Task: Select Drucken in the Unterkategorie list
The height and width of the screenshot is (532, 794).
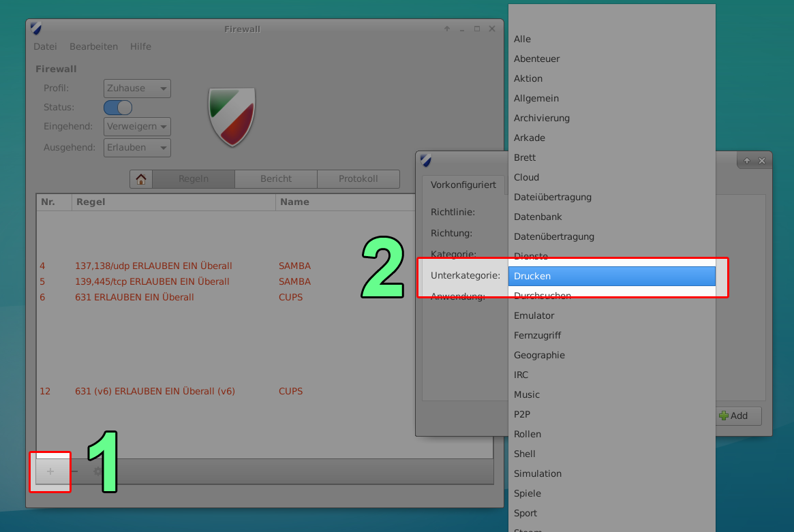Action: [611, 276]
